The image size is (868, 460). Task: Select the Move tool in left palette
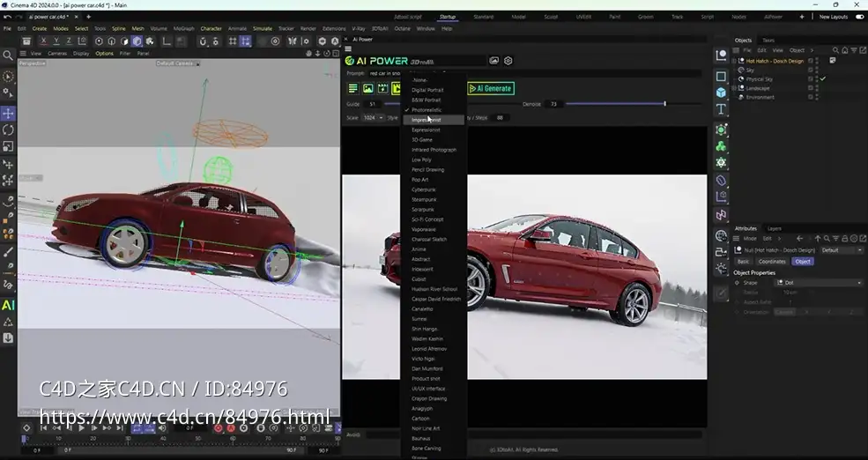pos(8,114)
